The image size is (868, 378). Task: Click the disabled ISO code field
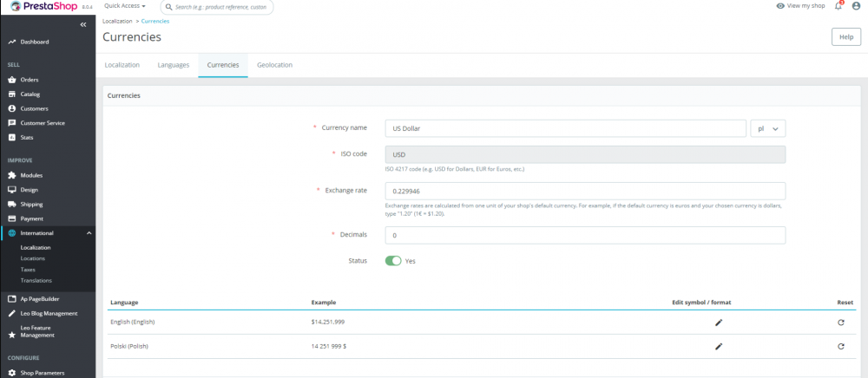pyautogui.click(x=585, y=154)
